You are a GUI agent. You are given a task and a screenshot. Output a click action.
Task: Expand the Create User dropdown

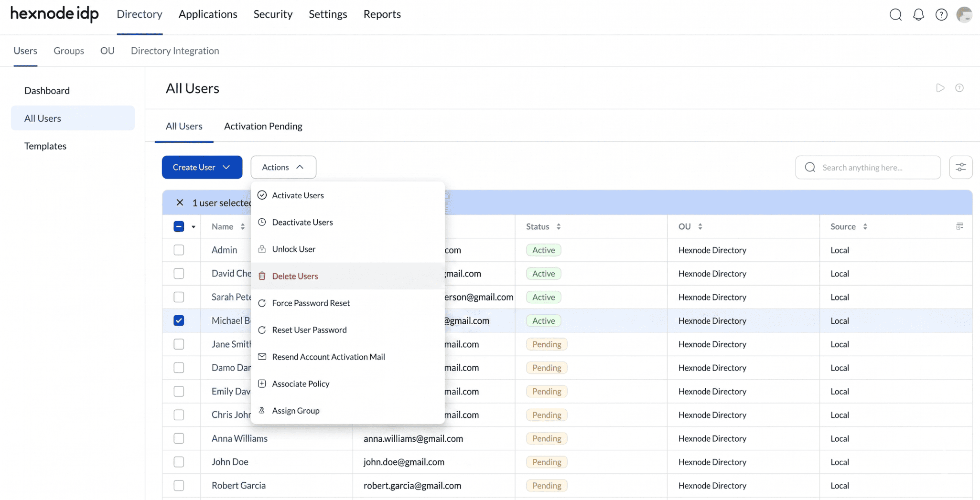coord(202,167)
